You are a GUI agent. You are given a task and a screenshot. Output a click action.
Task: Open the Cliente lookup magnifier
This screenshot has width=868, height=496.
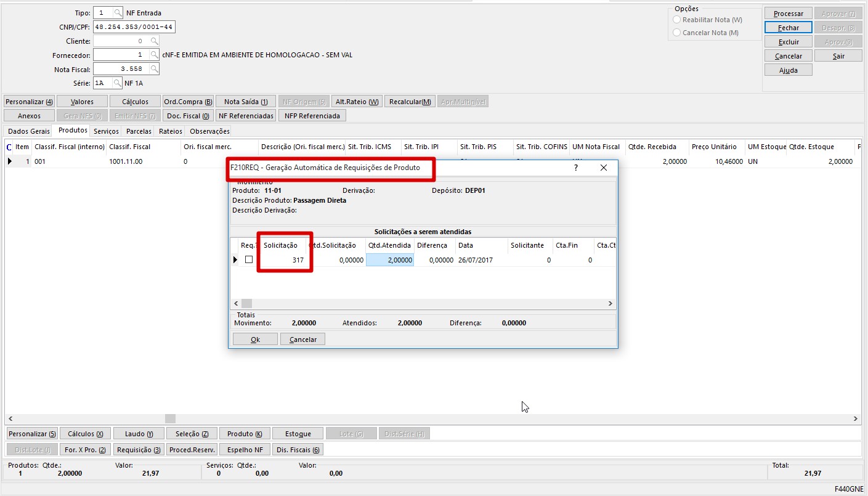pos(154,41)
